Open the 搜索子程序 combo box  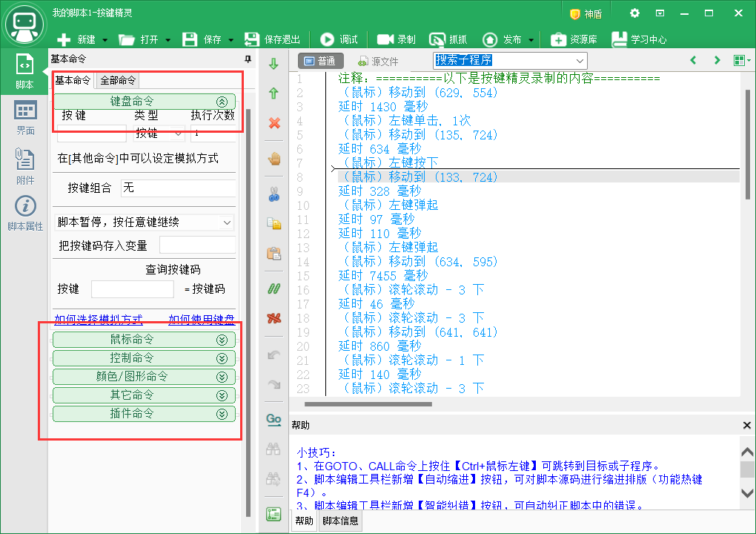click(x=510, y=61)
